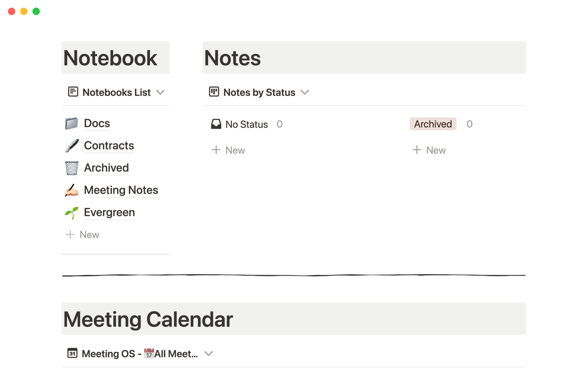This screenshot has width=588, height=368.
Task: Click the Notes by Status board icon
Action: 214,92
